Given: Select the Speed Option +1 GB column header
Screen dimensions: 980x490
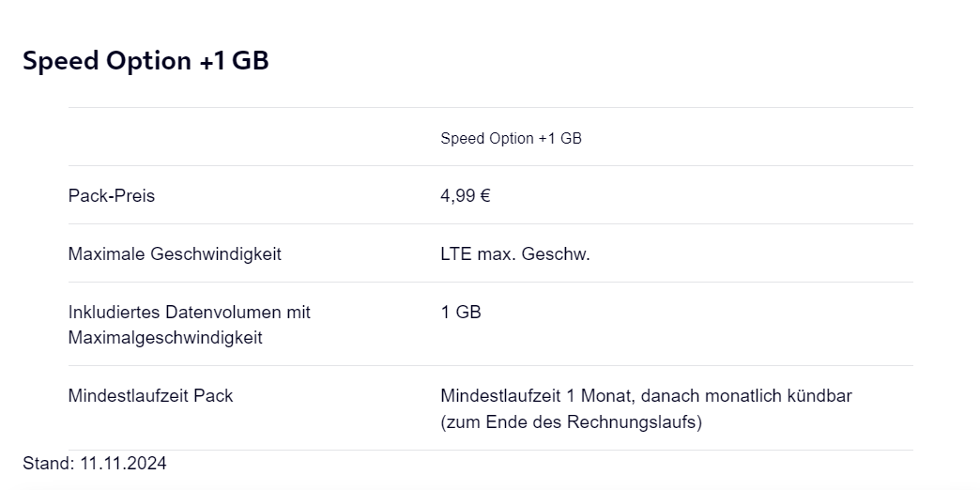Looking at the screenshot, I should click(511, 138).
